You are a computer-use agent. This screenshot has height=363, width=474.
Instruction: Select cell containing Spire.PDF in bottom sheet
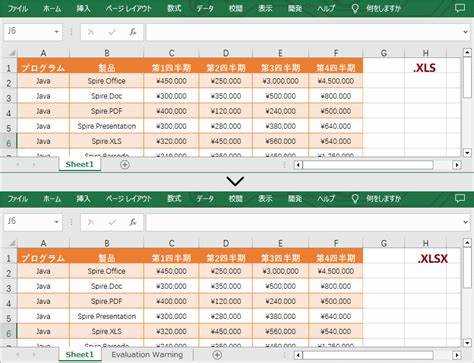tap(107, 301)
